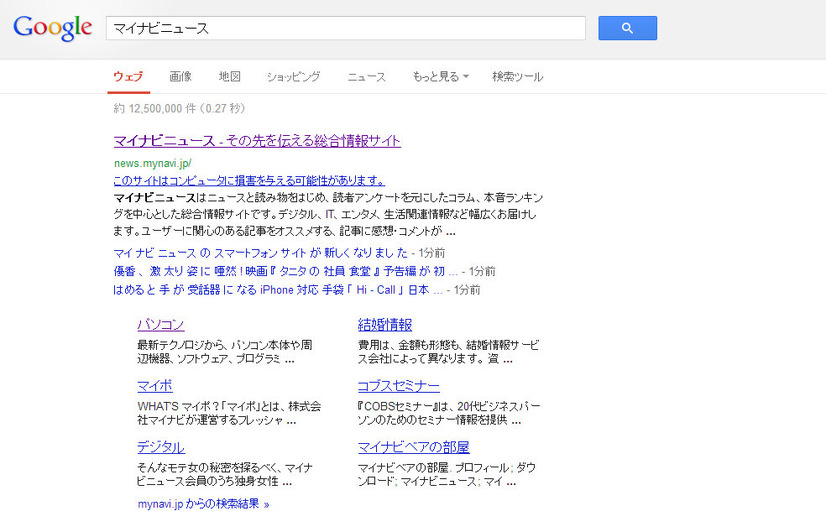The width and height of the screenshot is (826, 532).
Task: Open 検索ツール options
Action: pos(517,77)
